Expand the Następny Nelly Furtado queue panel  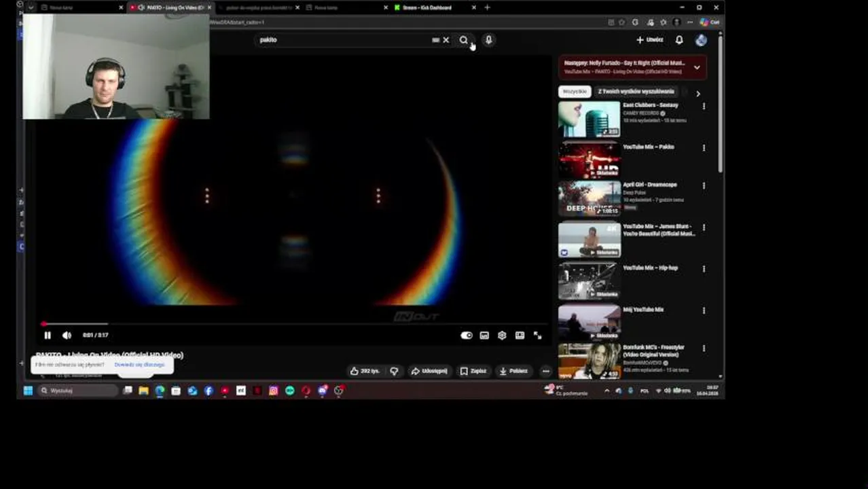coord(697,67)
